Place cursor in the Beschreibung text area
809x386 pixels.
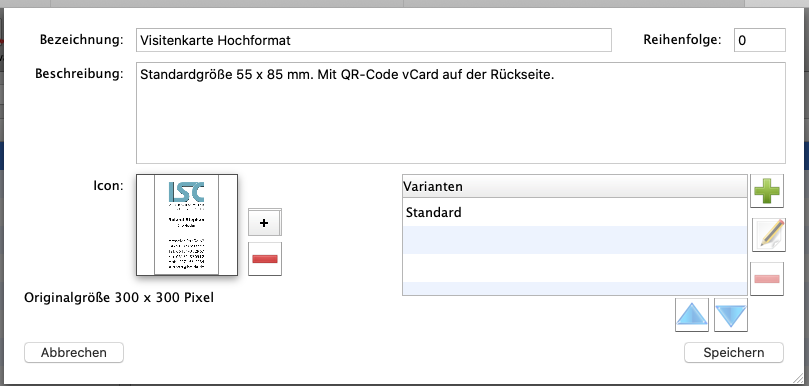[x=461, y=113]
